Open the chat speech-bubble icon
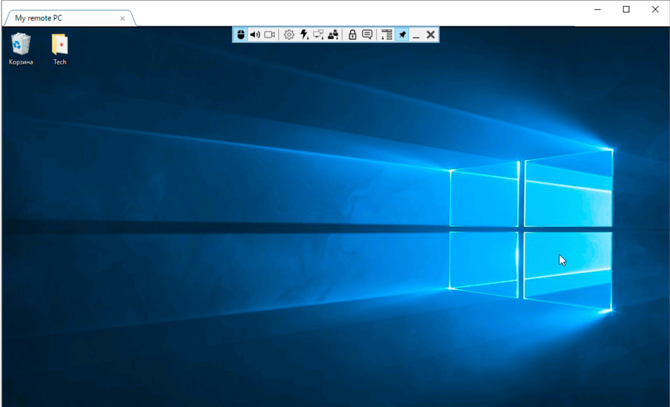 (367, 35)
